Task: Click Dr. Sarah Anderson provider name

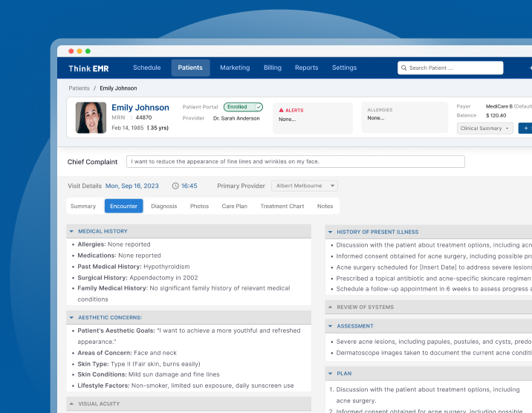Action: pos(236,118)
